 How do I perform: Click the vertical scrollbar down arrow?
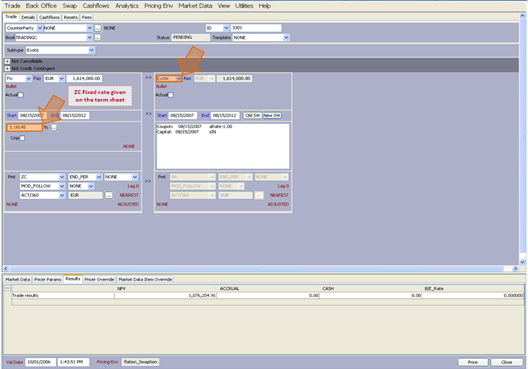[x=522, y=262]
